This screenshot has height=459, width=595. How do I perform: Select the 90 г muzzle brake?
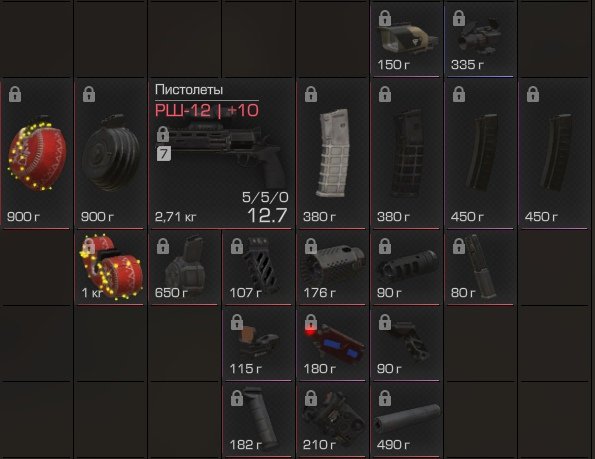tap(406, 268)
